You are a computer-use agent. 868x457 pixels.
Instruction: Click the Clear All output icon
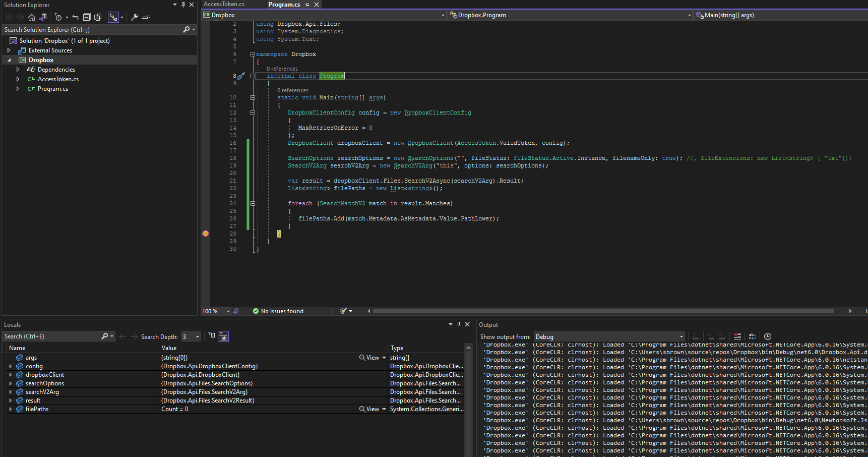[737, 336]
